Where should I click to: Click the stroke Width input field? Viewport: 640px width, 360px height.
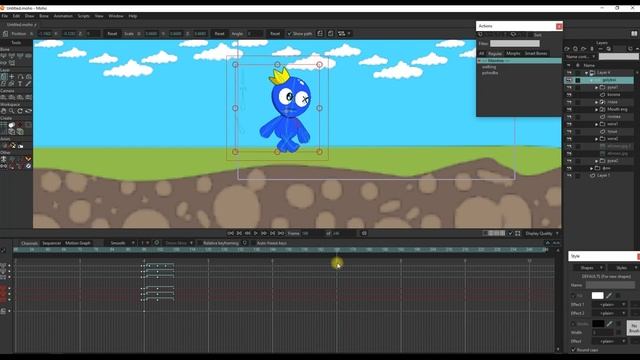[603, 333]
